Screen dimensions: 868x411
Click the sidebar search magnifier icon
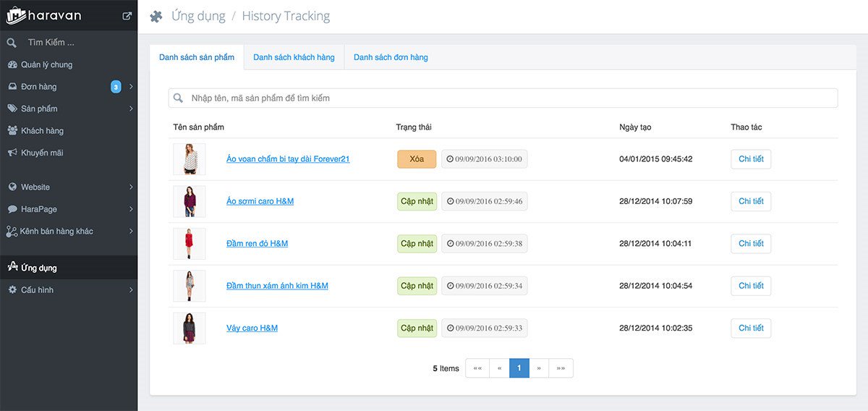(12, 43)
